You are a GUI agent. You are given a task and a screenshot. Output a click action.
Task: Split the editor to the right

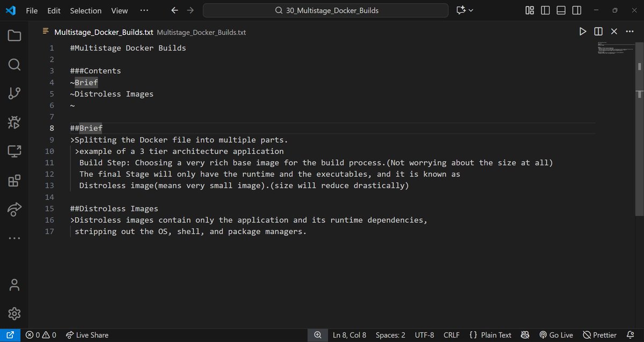(598, 32)
